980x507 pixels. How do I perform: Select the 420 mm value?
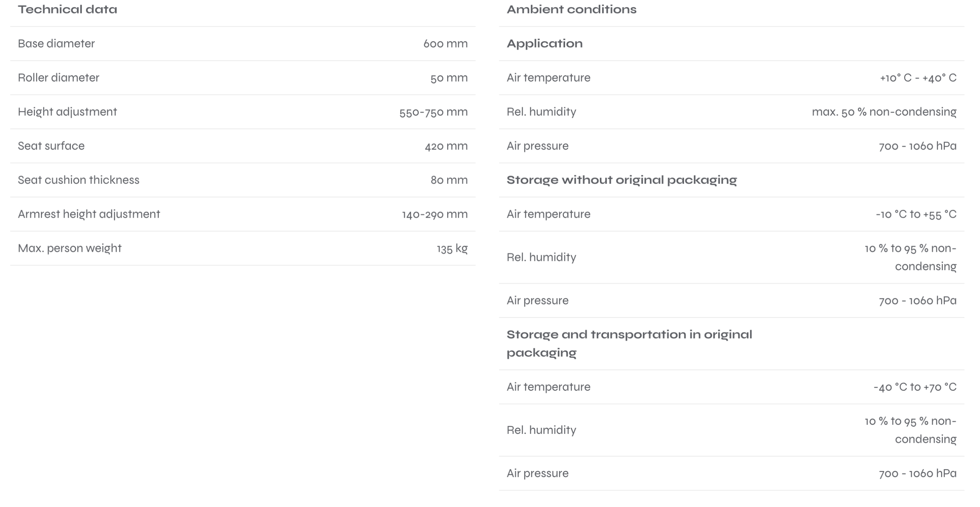click(446, 146)
